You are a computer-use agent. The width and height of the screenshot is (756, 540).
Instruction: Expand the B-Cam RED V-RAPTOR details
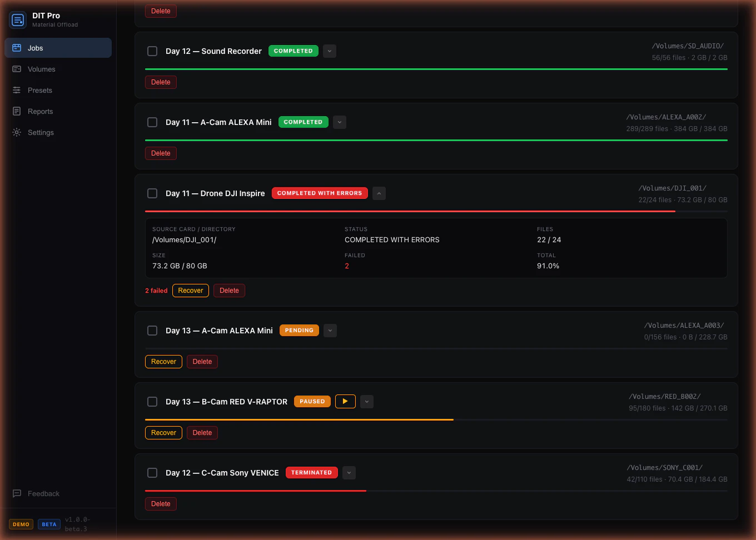[367, 402]
